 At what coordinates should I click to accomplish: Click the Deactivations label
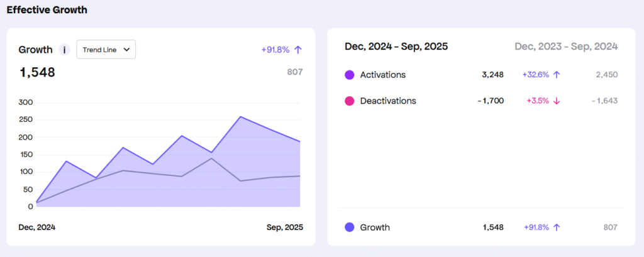pyautogui.click(x=388, y=101)
